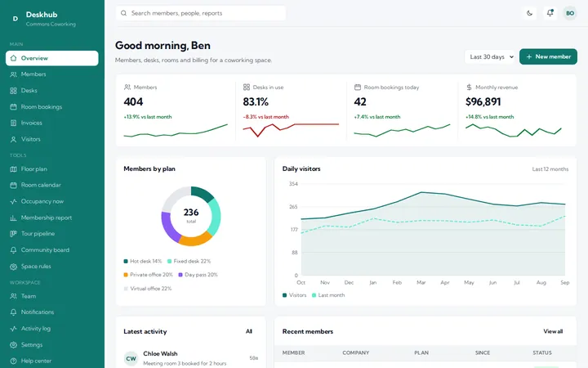Click the Deskhub logo icon

15,18
